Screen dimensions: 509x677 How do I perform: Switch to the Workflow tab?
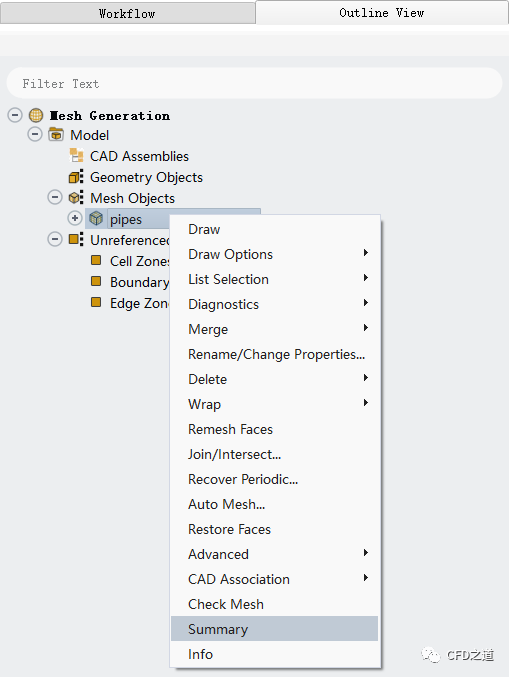(x=127, y=13)
